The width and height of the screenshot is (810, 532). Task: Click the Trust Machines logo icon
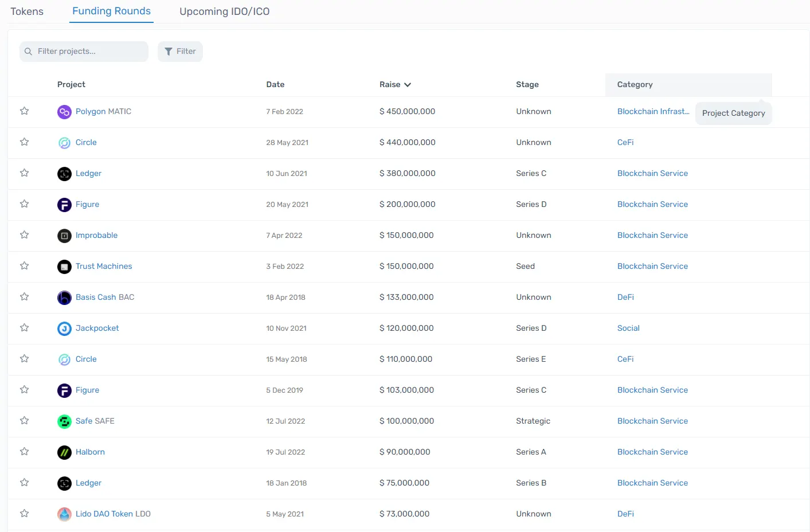click(x=64, y=267)
